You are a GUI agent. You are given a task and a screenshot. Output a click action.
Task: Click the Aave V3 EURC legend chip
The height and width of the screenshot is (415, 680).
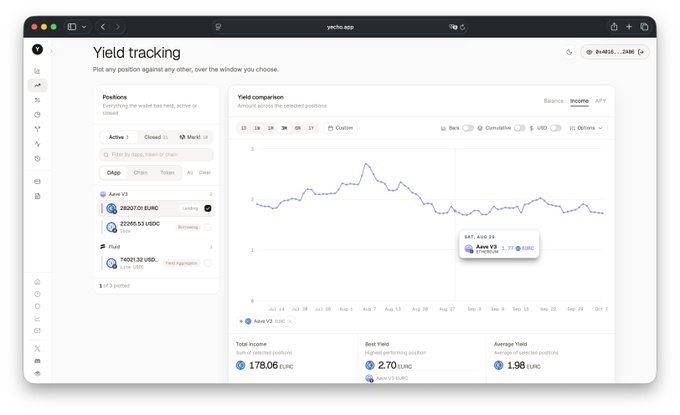pyautogui.click(x=265, y=321)
